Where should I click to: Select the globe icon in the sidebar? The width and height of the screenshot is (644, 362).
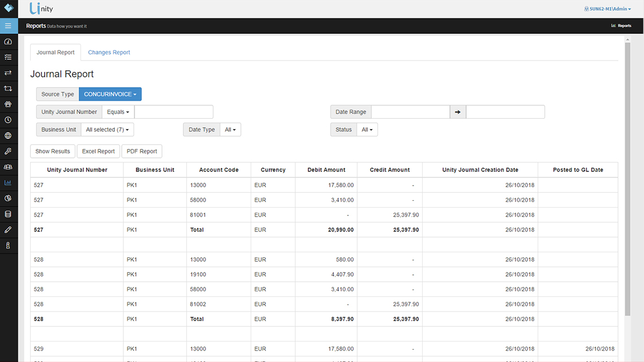pyautogui.click(x=8, y=135)
